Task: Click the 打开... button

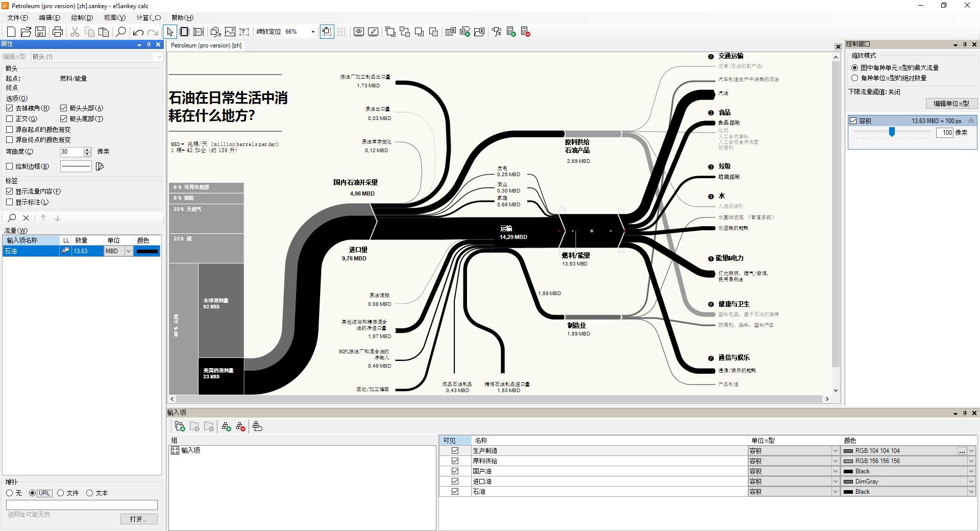Action: click(138, 519)
